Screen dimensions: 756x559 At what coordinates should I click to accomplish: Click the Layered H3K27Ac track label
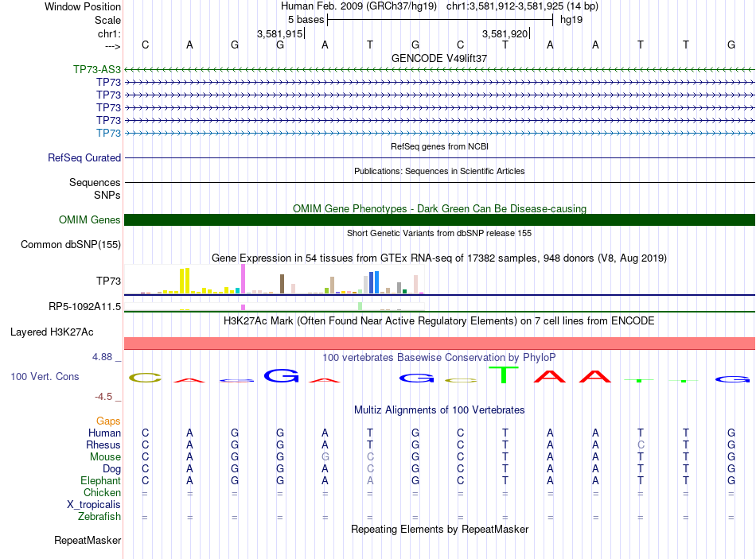52,332
